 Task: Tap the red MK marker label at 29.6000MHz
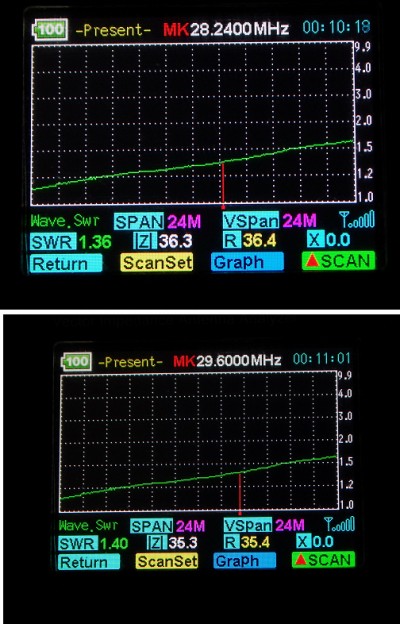(184, 361)
